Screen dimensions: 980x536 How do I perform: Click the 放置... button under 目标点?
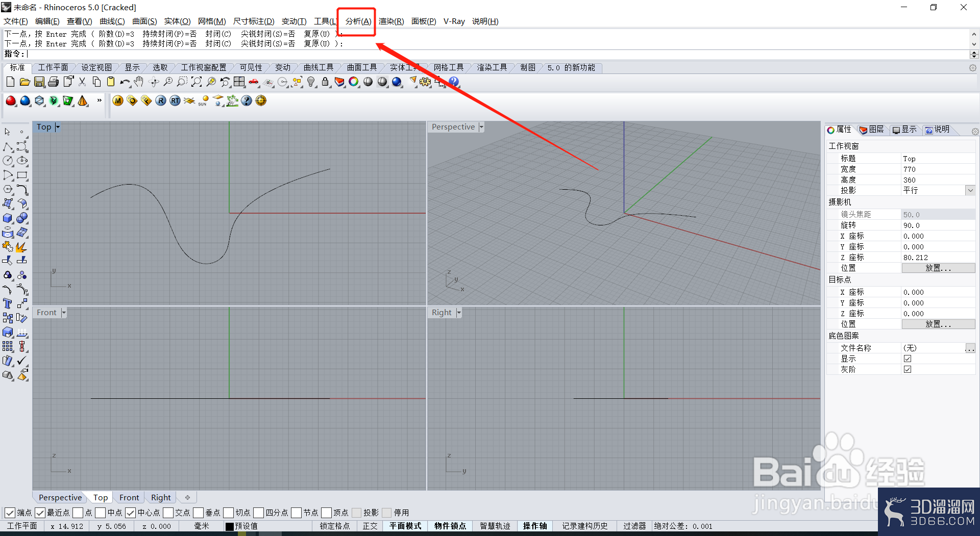point(938,324)
